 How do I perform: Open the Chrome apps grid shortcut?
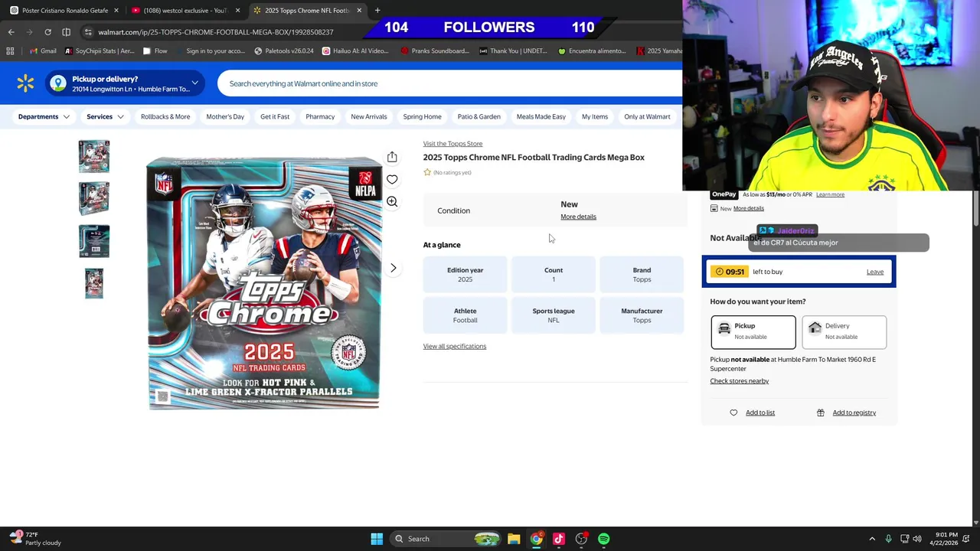point(10,51)
